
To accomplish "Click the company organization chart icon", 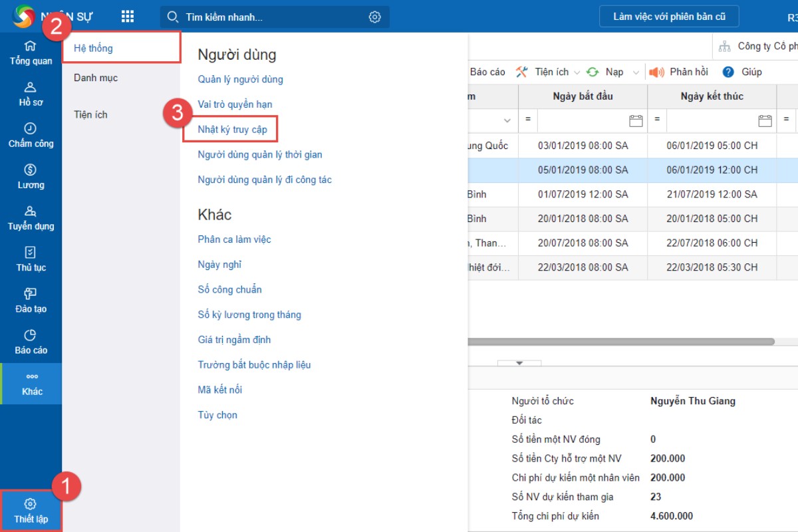I will coord(725,47).
